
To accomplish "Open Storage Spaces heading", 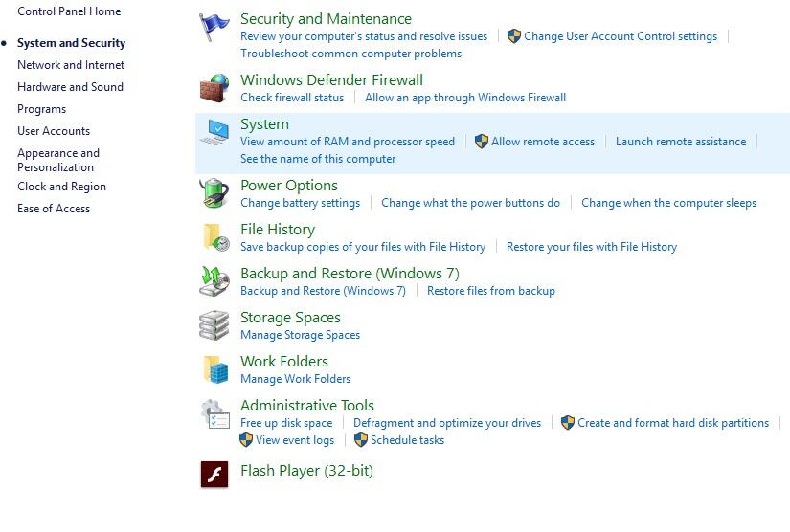I will click(x=290, y=317).
